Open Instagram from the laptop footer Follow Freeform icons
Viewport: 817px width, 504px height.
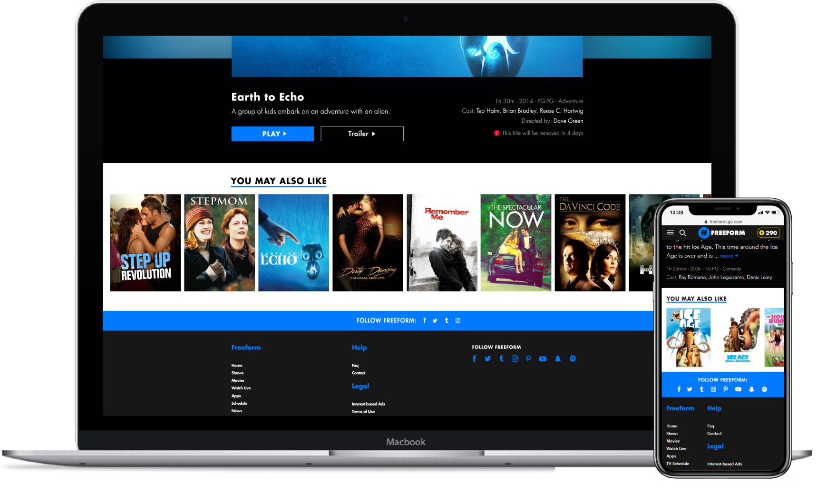click(x=515, y=359)
